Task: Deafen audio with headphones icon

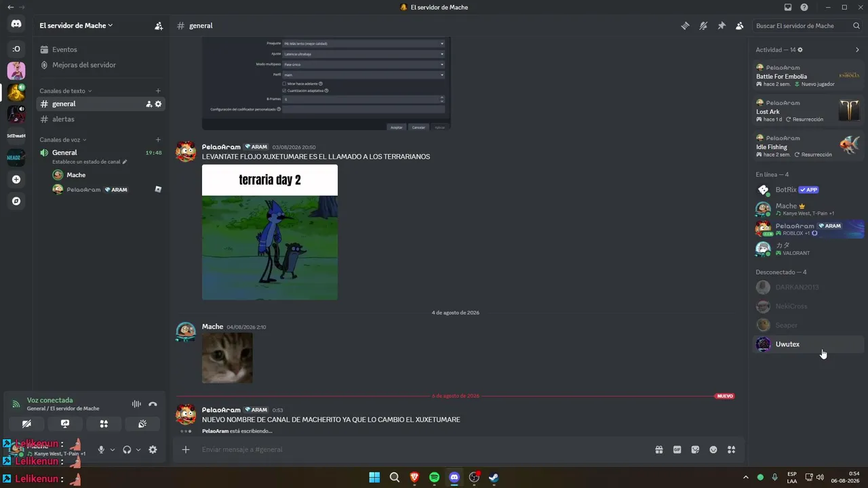Action: pos(127,449)
